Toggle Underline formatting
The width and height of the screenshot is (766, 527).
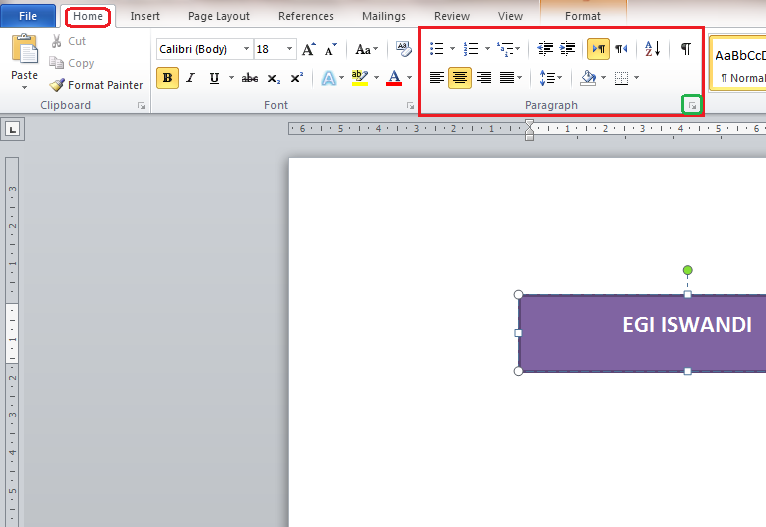[214, 78]
